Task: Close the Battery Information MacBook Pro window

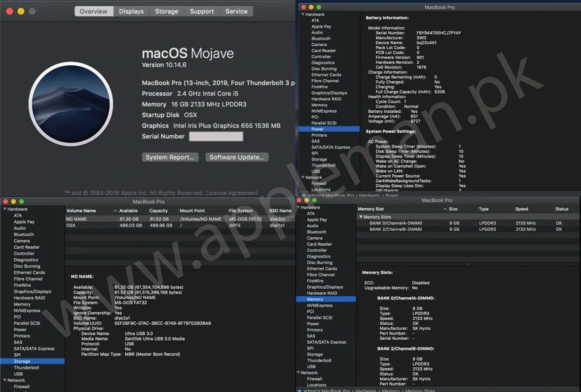Action: pyautogui.click(x=304, y=7)
